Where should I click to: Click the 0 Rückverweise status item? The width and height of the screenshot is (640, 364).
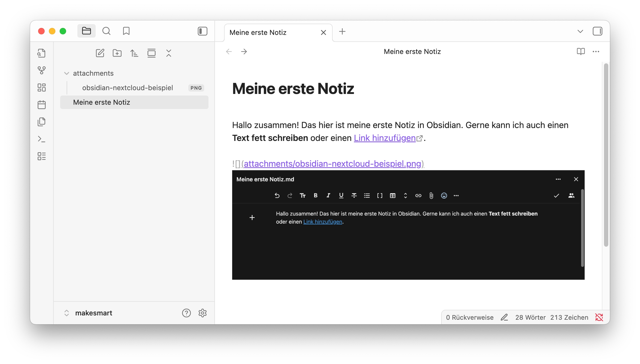(470, 318)
